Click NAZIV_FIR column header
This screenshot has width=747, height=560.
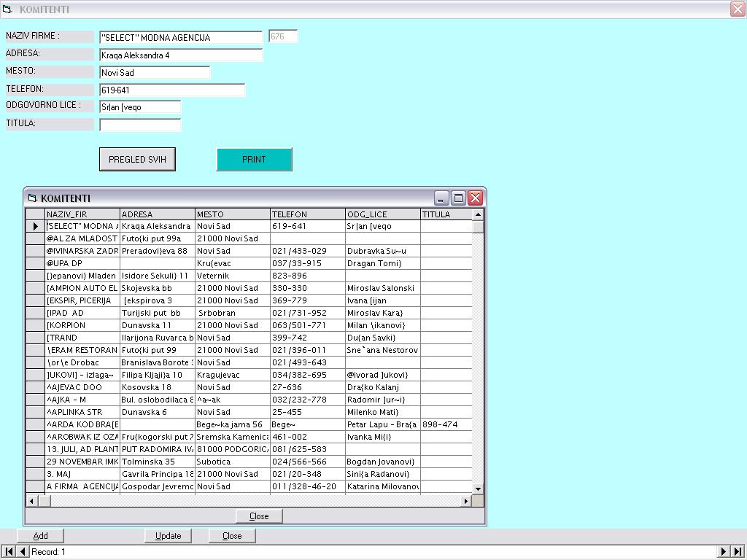click(x=82, y=214)
